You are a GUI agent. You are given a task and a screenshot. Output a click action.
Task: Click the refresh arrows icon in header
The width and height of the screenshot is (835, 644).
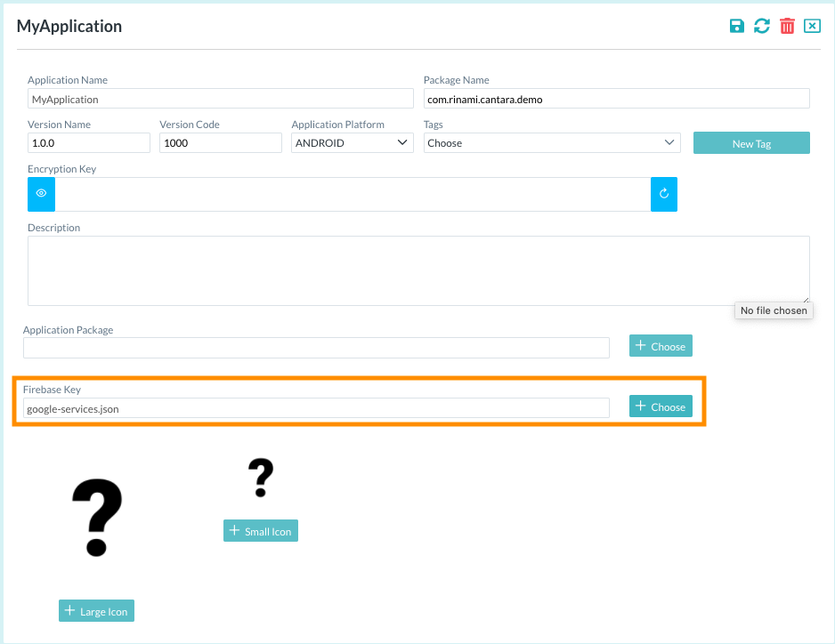coord(762,26)
